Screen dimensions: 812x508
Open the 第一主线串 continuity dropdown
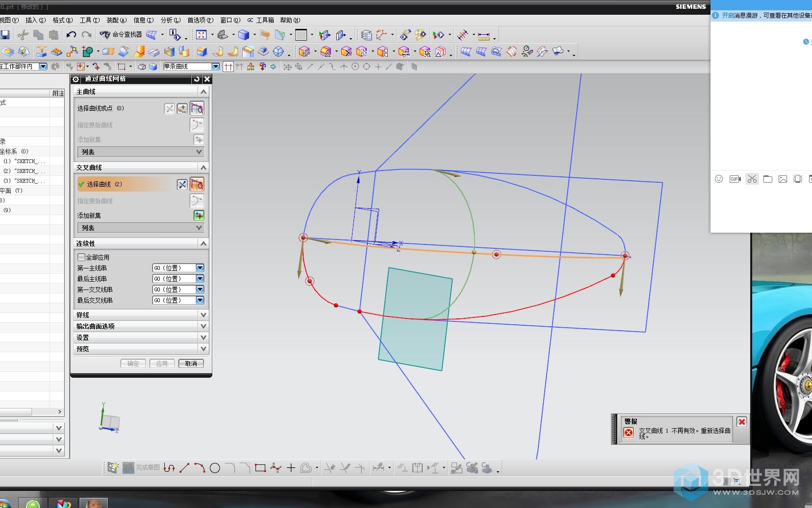click(x=200, y=268)
